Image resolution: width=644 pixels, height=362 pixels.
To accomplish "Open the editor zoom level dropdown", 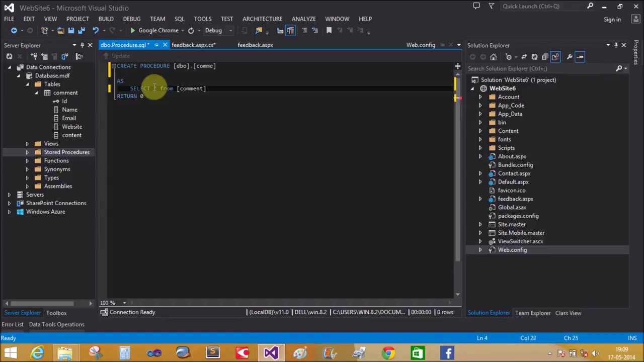I will point(124,303).
